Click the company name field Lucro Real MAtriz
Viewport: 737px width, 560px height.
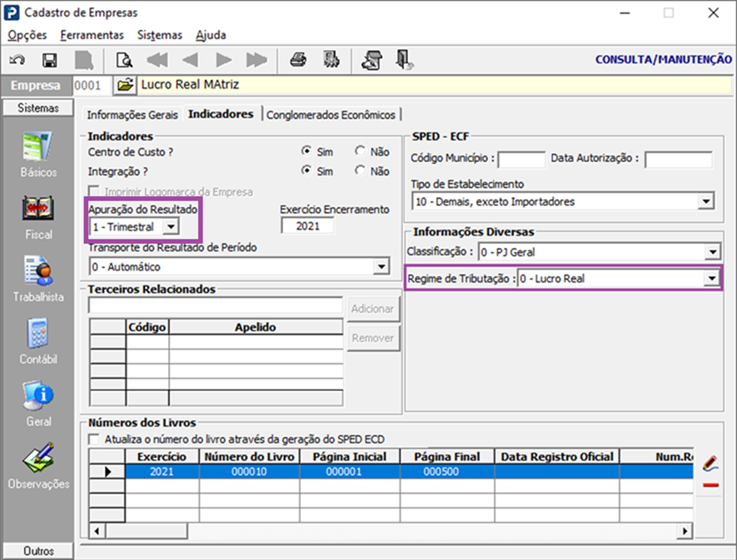[x=435, y=85]
